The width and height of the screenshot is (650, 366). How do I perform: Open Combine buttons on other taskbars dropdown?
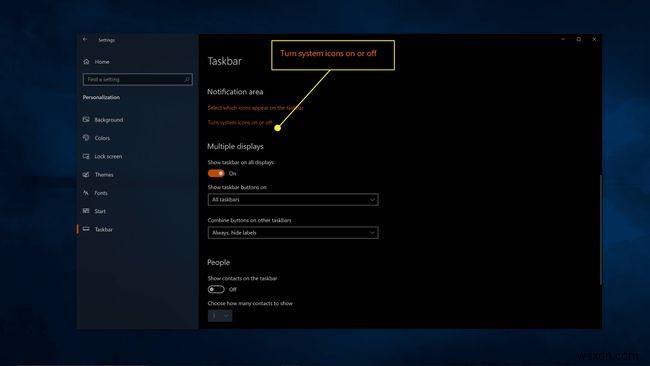pyautogui.click(x=293, y=233)
